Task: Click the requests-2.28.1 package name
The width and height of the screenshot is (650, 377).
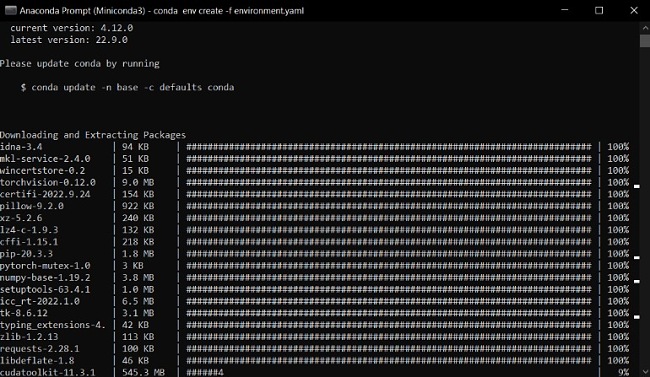Action: click(40, 349)
